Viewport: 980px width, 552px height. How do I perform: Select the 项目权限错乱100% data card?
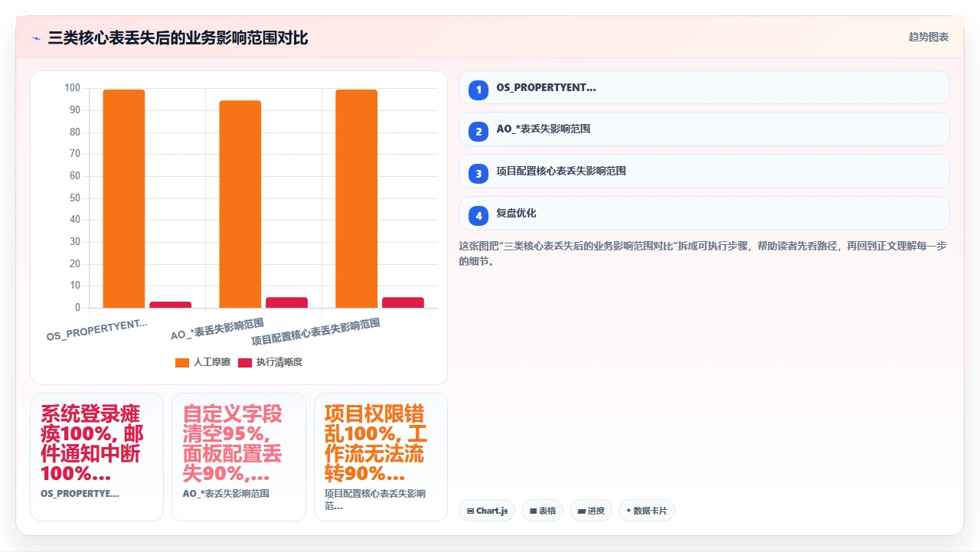click(381, 457)
